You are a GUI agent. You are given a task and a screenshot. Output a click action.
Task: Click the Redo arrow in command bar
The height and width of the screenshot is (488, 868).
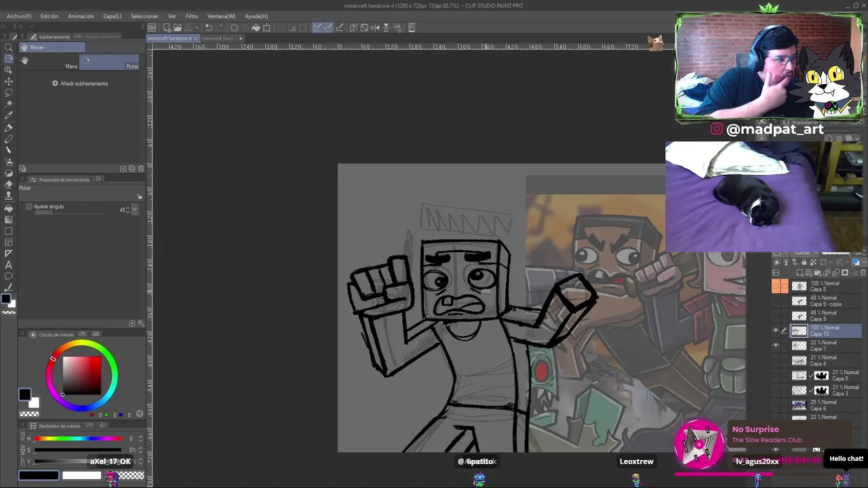[x=220, y=28]
